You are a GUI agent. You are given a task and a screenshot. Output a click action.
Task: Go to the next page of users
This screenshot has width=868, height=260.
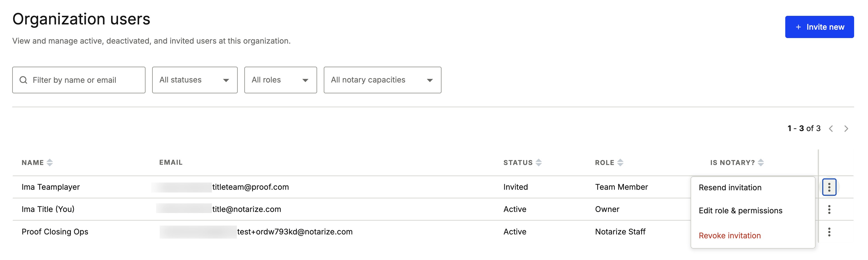pyautogui.click(x=846, y=129)
